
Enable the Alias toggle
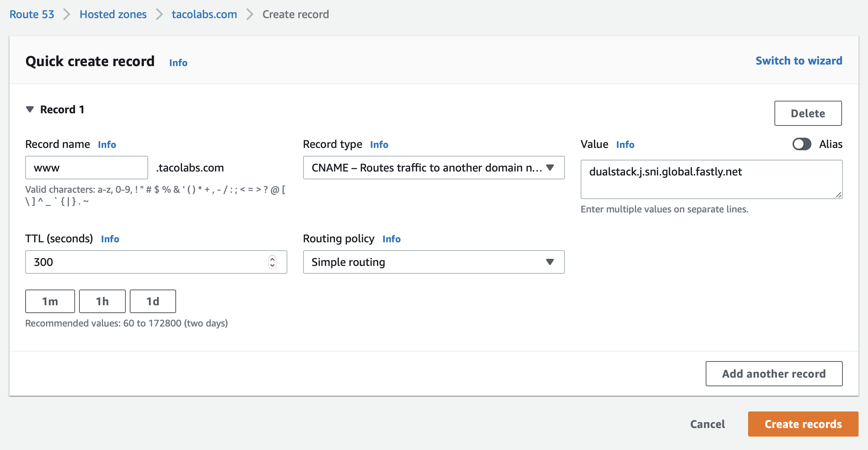(802, 144)
